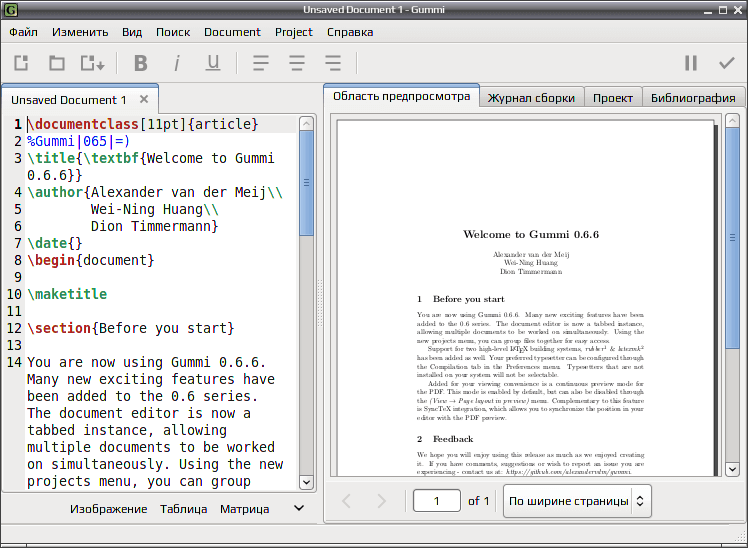Apply underline formatting from the toolbar
748x548 pixels.
click(213, 63)
